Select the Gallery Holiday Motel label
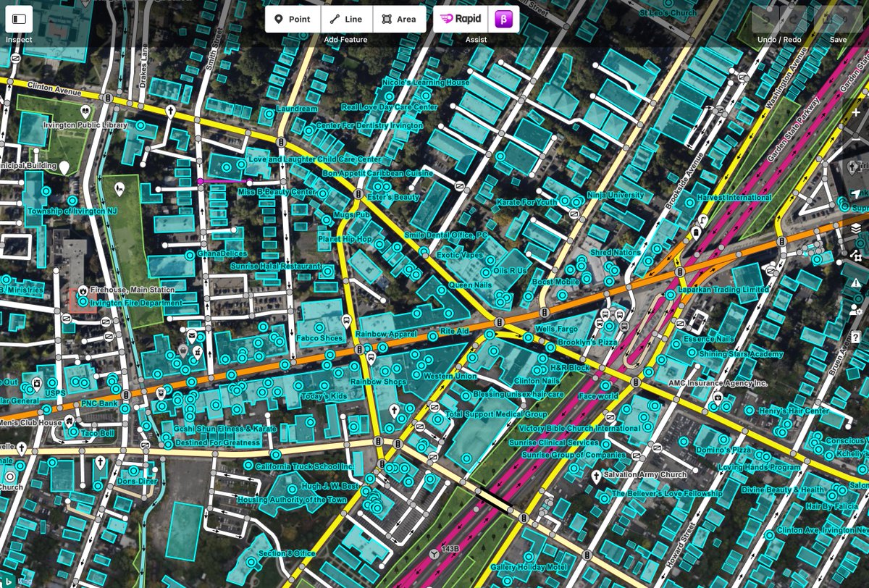This screenshot has width=869, height=588. (529, 566)
